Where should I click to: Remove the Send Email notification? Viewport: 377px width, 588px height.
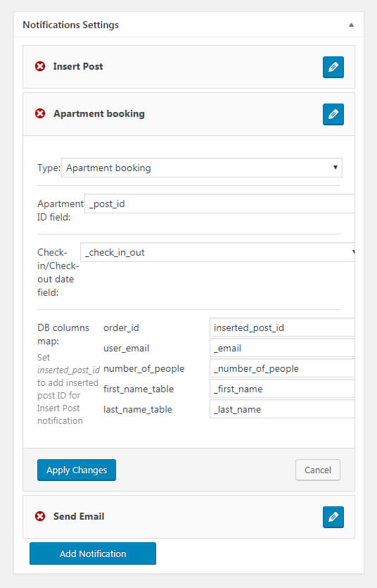pyautogui.click(x=40, y=516)
